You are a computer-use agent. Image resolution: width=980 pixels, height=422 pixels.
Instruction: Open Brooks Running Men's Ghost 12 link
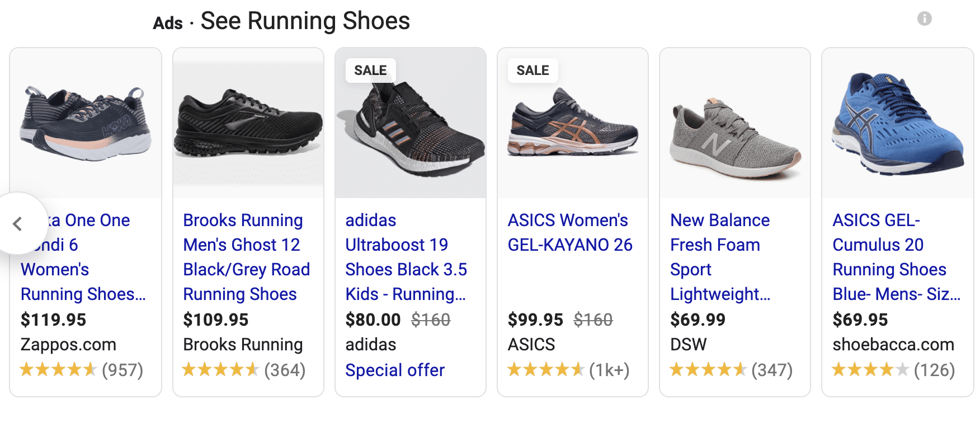(x=246, y=257)
